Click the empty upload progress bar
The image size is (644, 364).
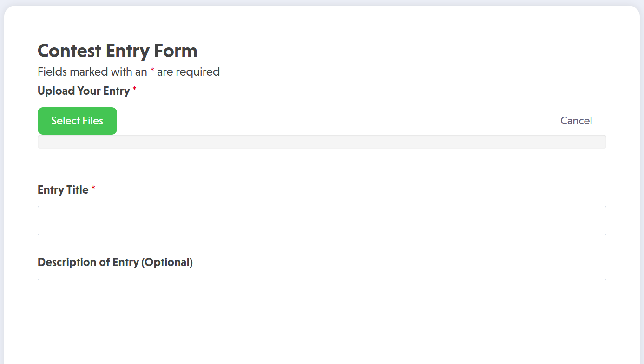click(322, 142)
